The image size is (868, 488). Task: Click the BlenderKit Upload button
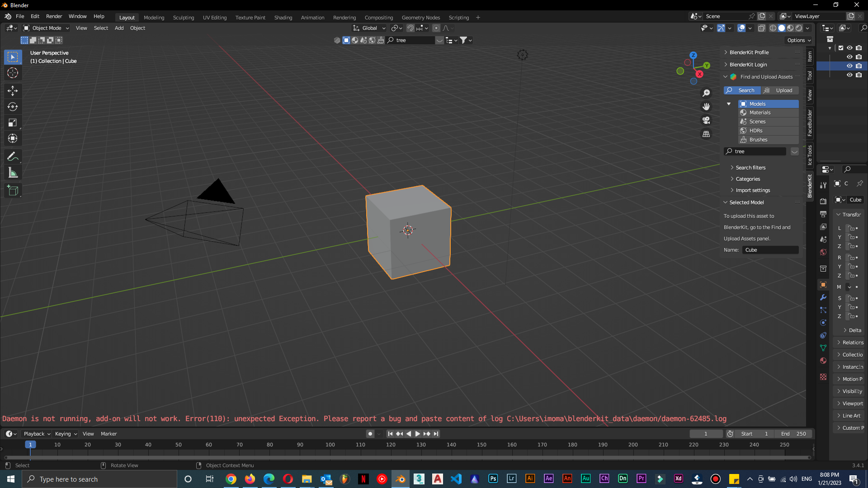click(780, 90)
